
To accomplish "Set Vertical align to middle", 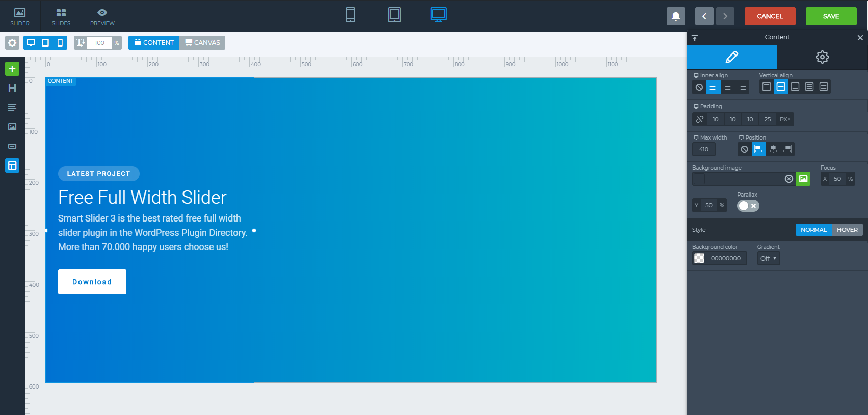I will [781, 87].
